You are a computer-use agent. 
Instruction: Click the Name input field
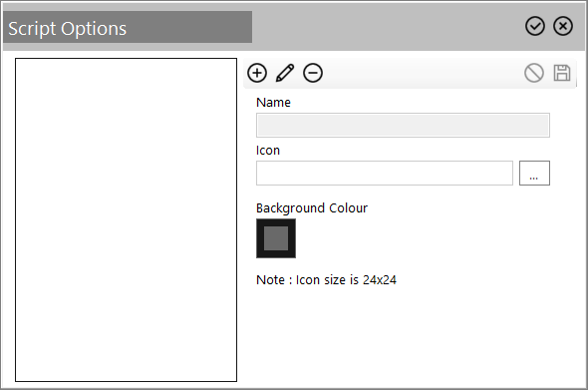click(x=403, y=125)
